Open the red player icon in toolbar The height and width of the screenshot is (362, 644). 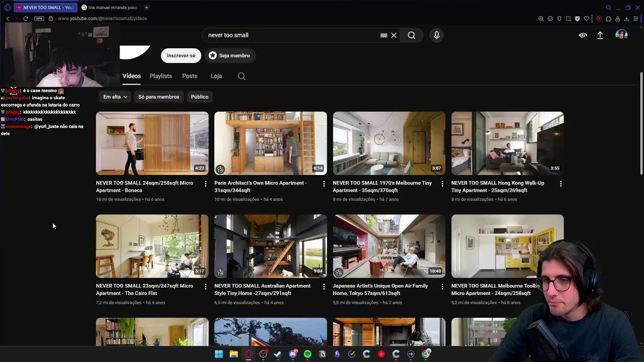click(x=599, y=19)
